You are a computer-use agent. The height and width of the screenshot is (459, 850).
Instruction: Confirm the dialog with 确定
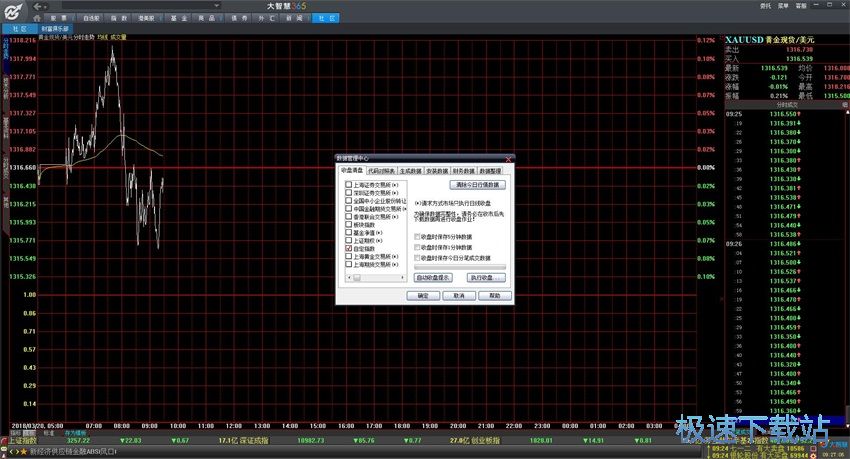point(423,295)
